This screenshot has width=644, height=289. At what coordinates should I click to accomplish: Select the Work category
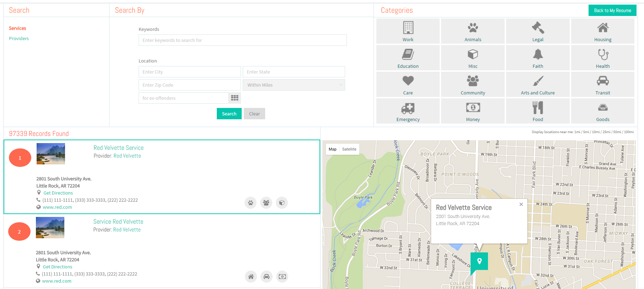coord(408,31)
